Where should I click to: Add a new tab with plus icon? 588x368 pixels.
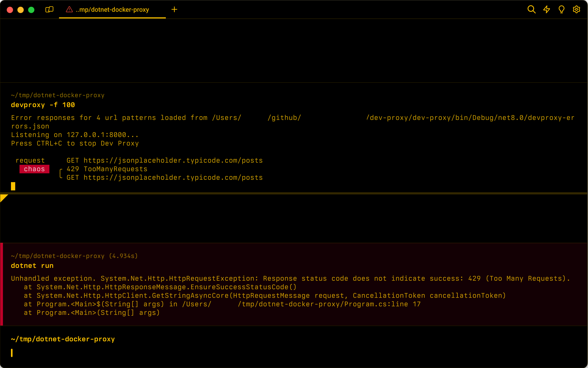174,10
